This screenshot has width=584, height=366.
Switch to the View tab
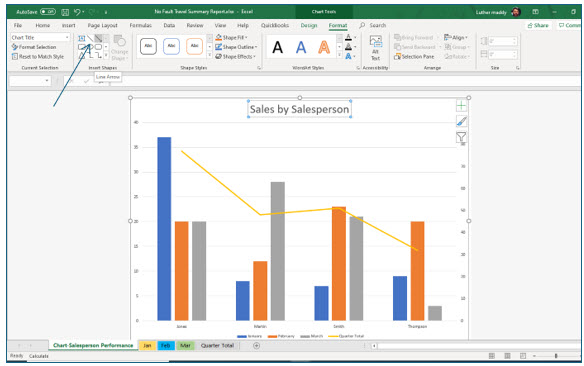pyautogui.click(x=220, y=25)
